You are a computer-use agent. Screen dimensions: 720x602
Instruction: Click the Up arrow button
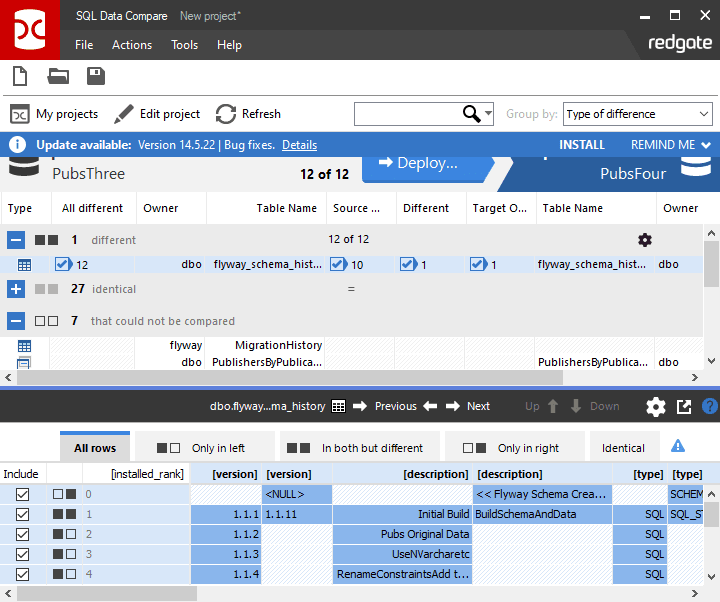pos(541,406)
